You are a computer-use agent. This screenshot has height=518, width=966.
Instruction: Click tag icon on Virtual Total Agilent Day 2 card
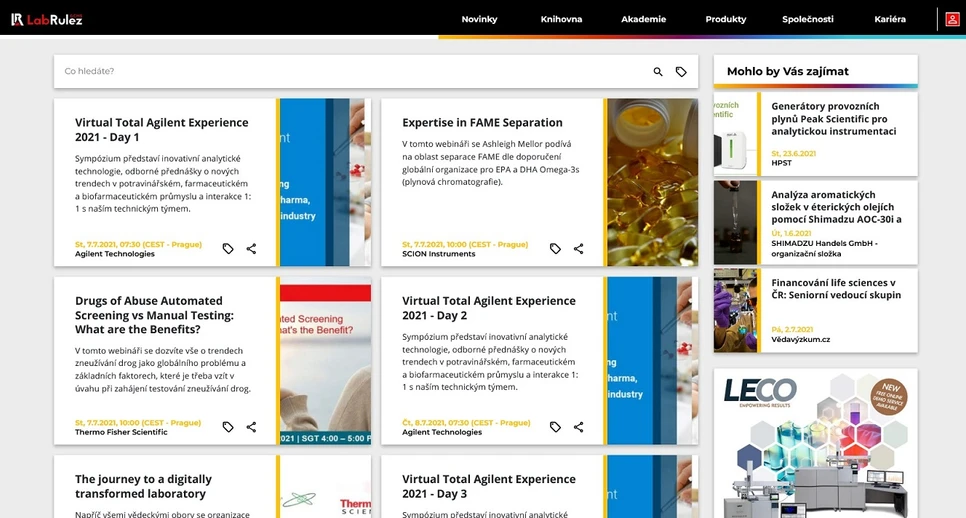click(555, 427)
